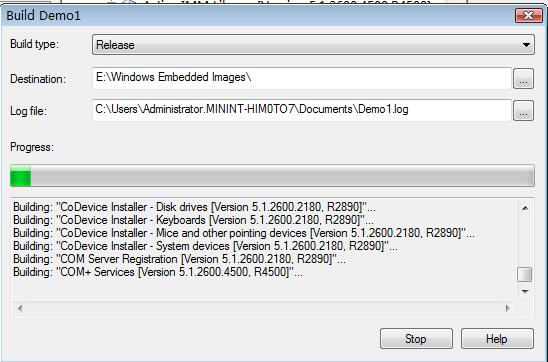This screenshot has width=548, height=362.
Task: Click vertical scrollbar thumb in log output
Action: click(x=525, y=274)
